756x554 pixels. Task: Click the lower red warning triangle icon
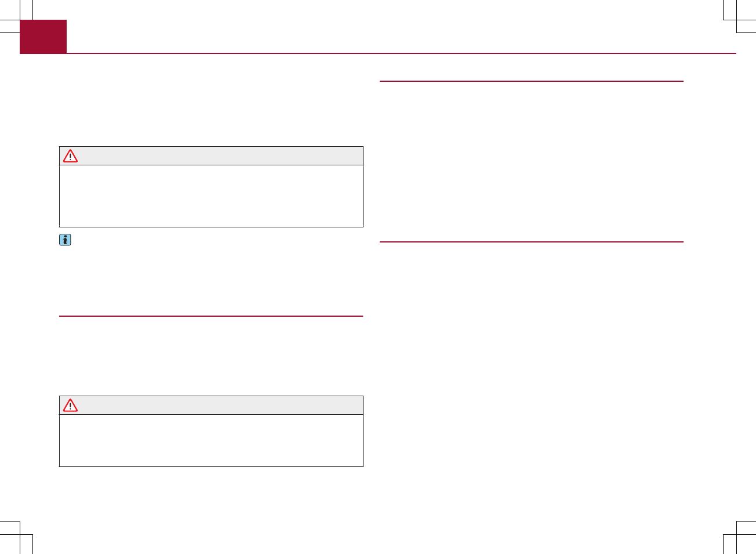click(70, 405)
